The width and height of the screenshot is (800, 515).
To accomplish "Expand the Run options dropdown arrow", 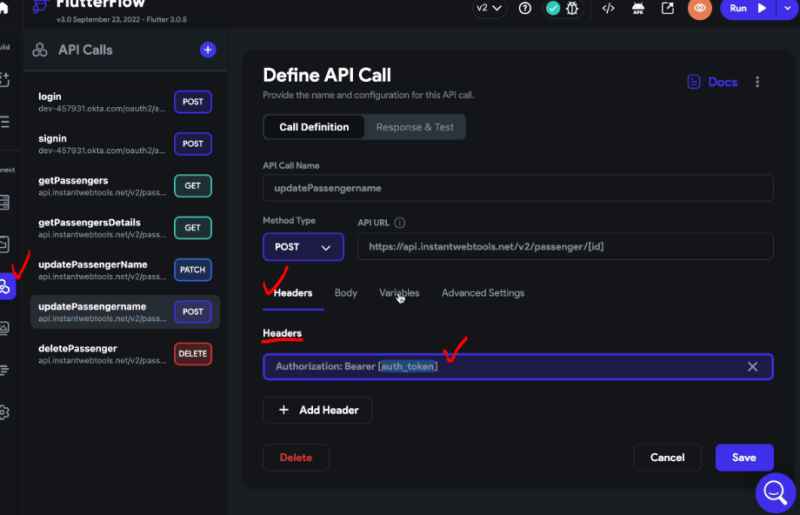I will coord(788,8).
